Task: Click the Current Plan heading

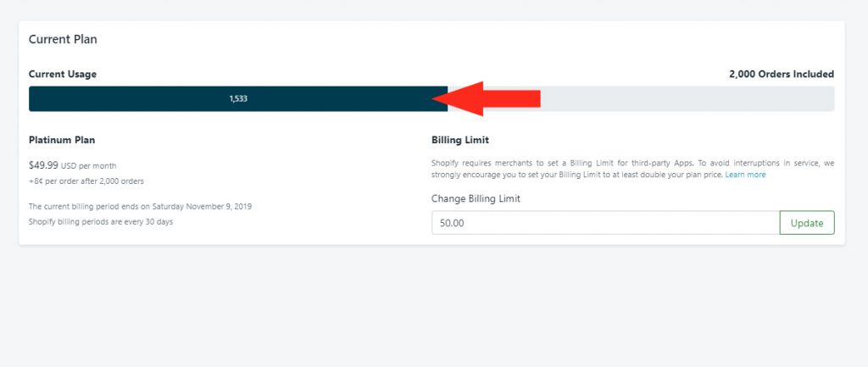Action: pyautogui.click(x=64, y=39)
